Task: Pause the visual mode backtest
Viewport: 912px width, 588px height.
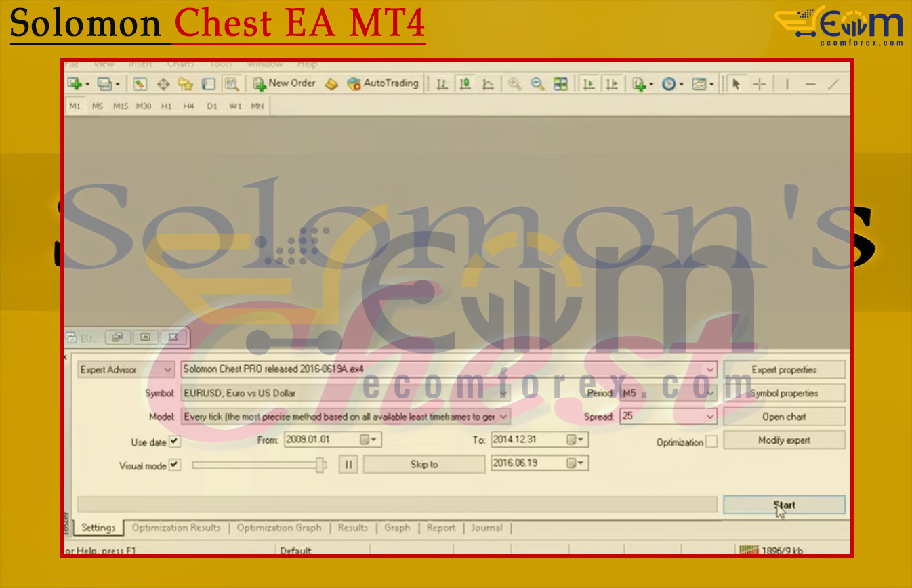Action: click(348, 465)
